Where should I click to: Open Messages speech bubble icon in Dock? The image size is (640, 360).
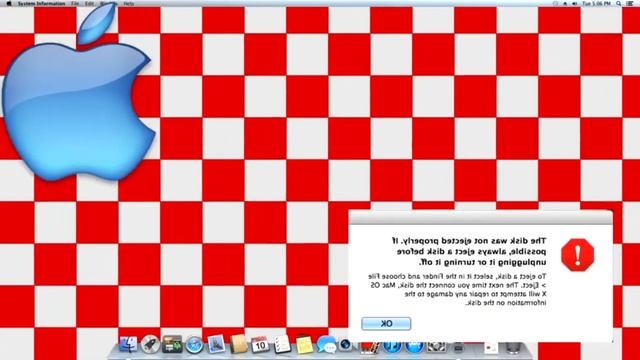point(327,345)
